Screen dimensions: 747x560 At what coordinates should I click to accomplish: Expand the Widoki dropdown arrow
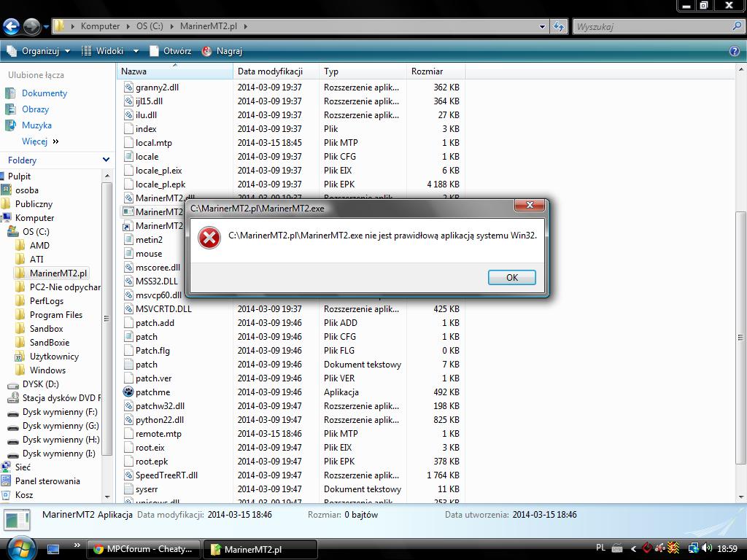136,51
